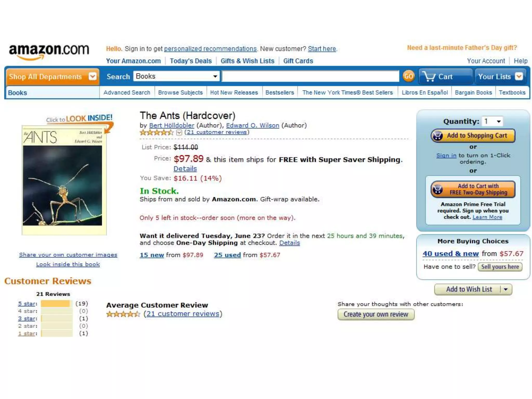This screenshot has height=399, width=532.
Task: Click Add to Cart with FREE Two-Day Shipping
Action: (473, 189)
